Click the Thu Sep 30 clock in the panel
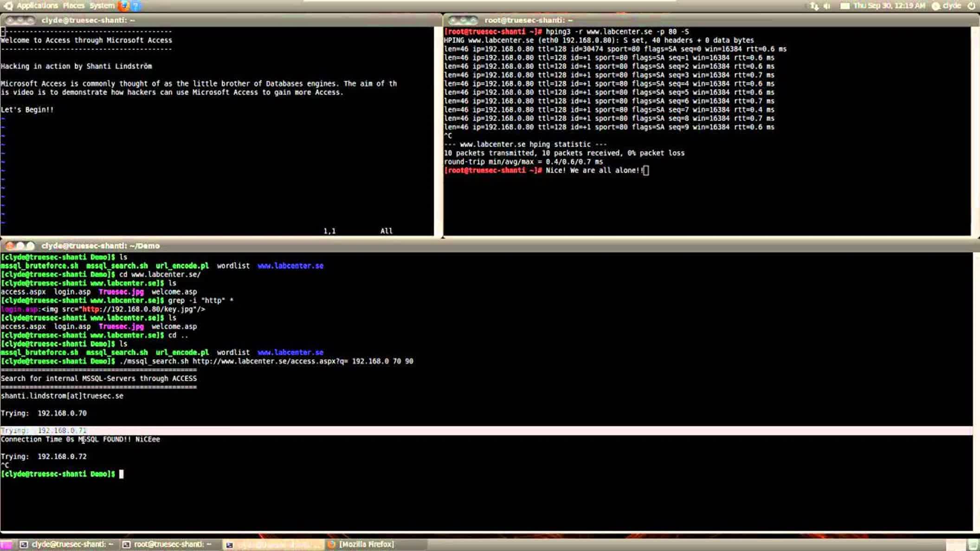 click(889, 6)
